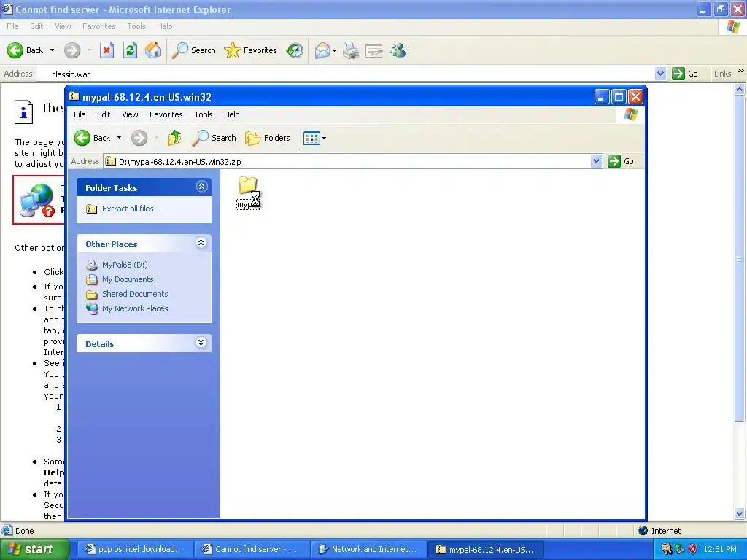Screen dimensions: 747x560
Task: Toggle Folders pane in zip window
Action: coord(268,138)
